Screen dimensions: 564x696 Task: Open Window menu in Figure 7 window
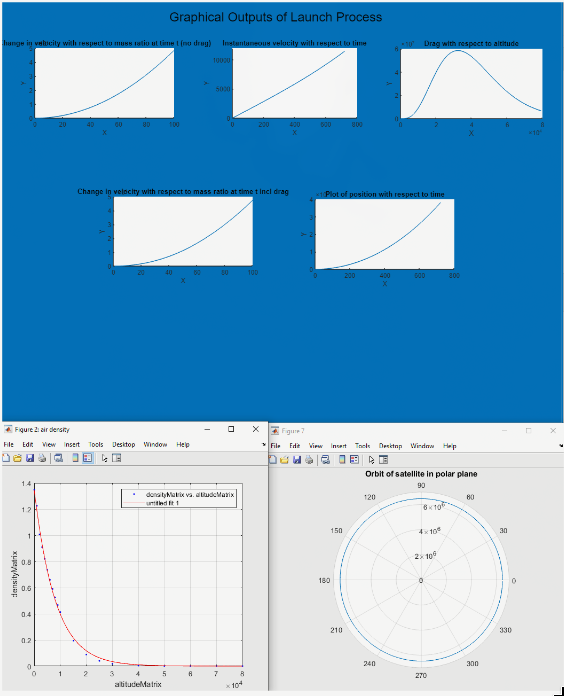(422, 446)
